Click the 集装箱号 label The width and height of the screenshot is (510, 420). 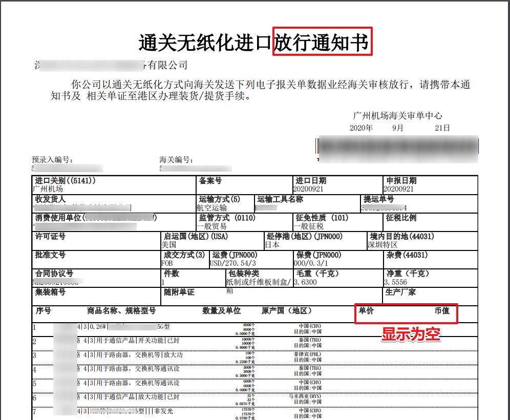tap(50, 292)
